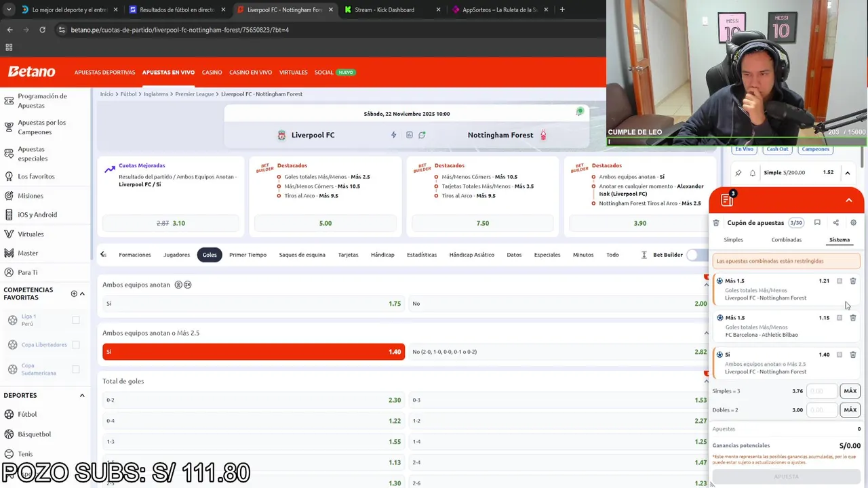
Task: Collapse the bet coupon panel chevron
Action: click(x=848, y=200)
